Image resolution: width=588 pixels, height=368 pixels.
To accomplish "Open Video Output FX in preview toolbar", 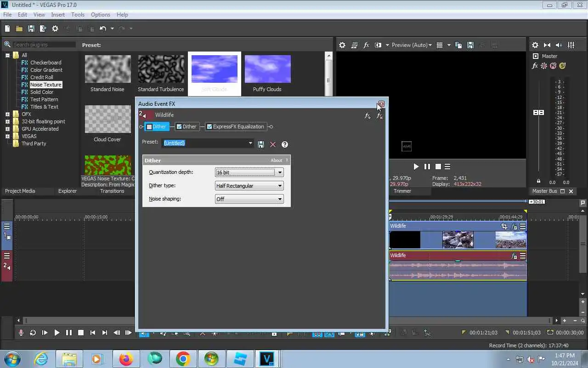I will [x=366, y=45].
